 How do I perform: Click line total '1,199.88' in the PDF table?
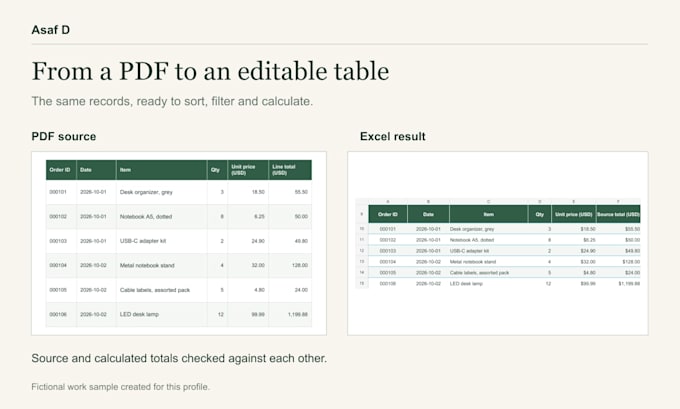point(298,314)
